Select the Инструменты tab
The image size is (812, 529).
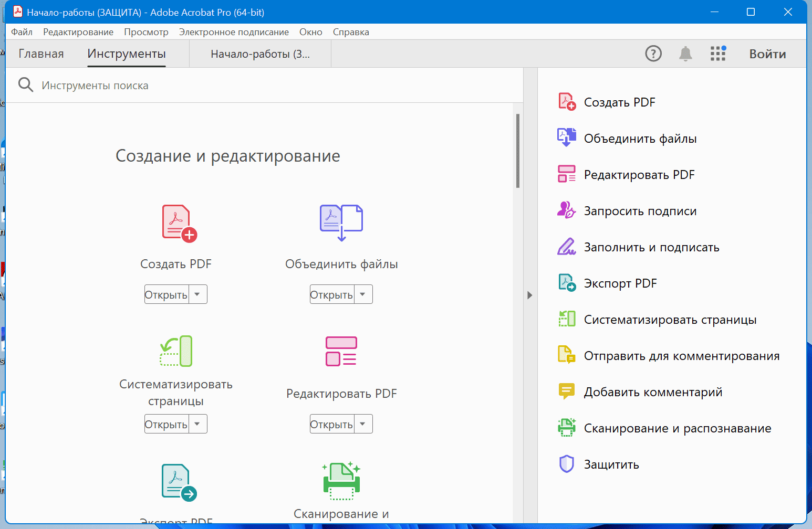[x=127, y=54]
